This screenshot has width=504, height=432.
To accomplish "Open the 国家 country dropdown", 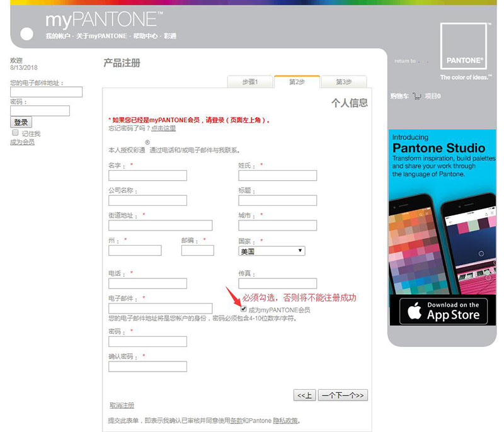I will click(272, 251).
